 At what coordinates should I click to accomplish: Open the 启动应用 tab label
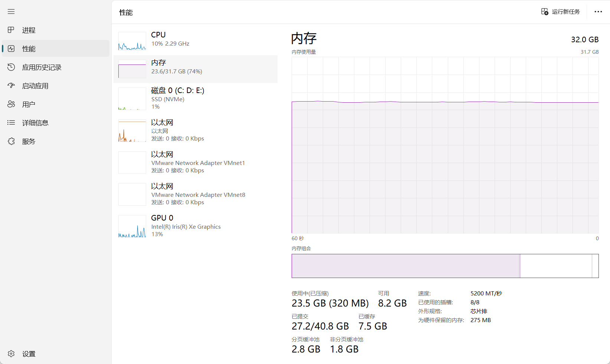click(x=35, y=86)
